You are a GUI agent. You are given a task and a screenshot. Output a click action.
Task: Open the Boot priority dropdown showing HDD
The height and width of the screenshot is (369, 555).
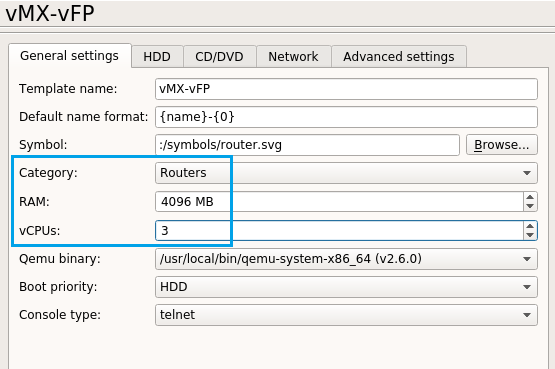pos(346,287)
